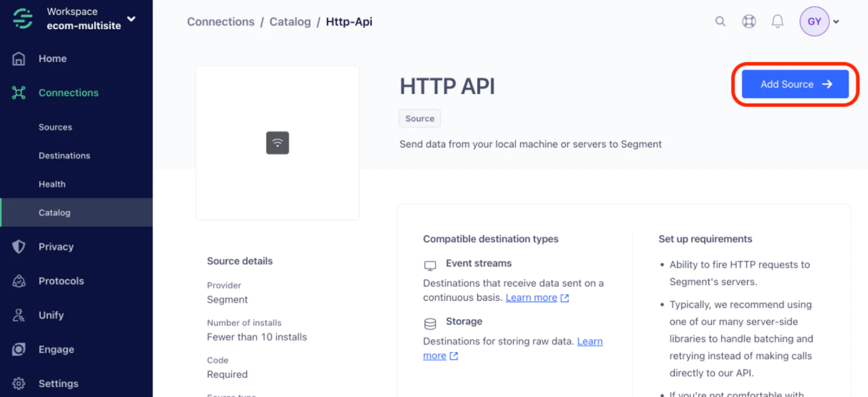Viewport: 868px width, 397px height.
Task: Click the Source tag badge
Action: click(419, 118)
